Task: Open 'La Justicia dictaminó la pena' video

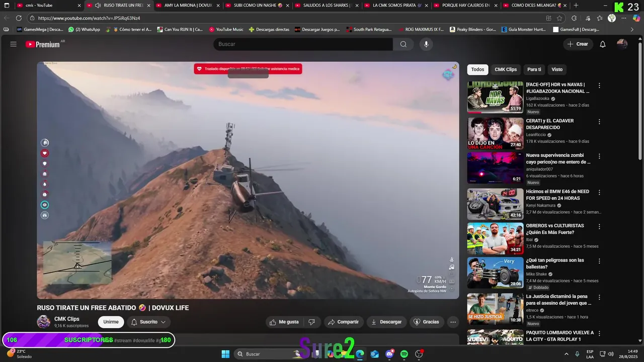Action: coord(558,300)
